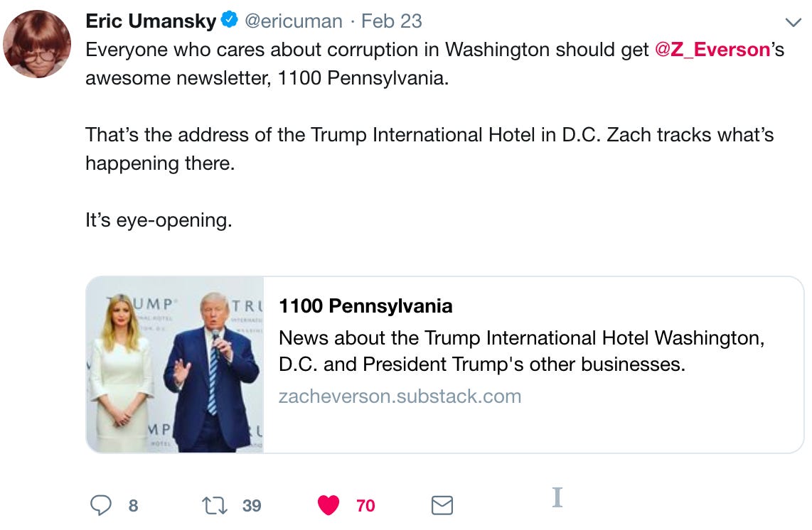
Task: Click the like count showing 70
Action: coord(365,506)
